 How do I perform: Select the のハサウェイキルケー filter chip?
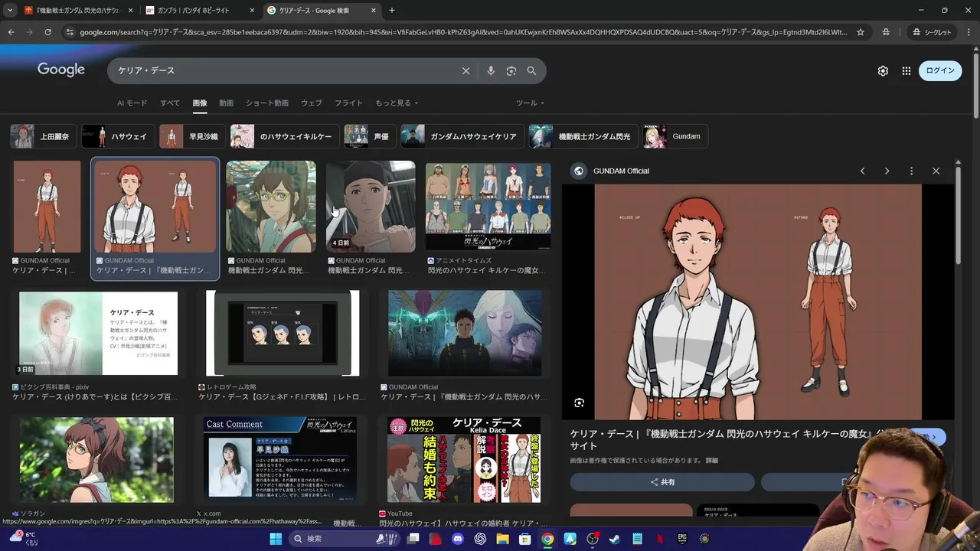click(285, 136)
